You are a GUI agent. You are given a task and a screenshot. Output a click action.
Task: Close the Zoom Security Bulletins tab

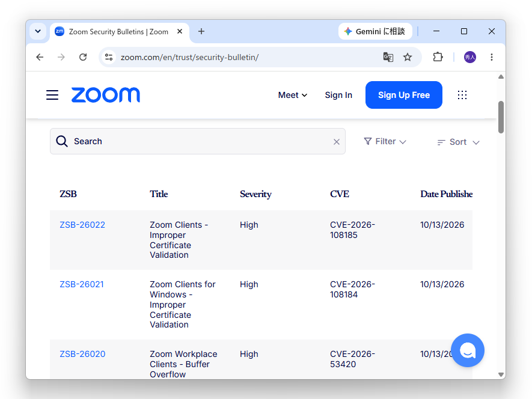[x=180, y=31]
